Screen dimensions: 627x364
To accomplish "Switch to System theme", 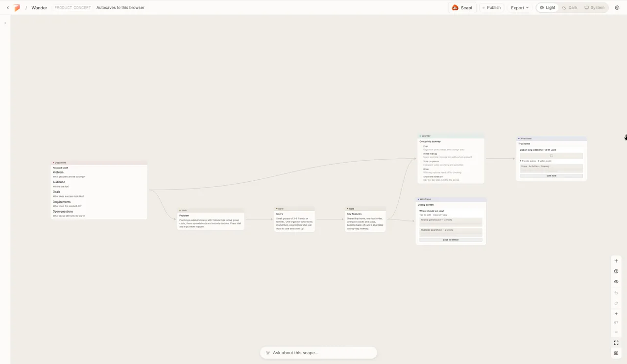I will (594, 8).
